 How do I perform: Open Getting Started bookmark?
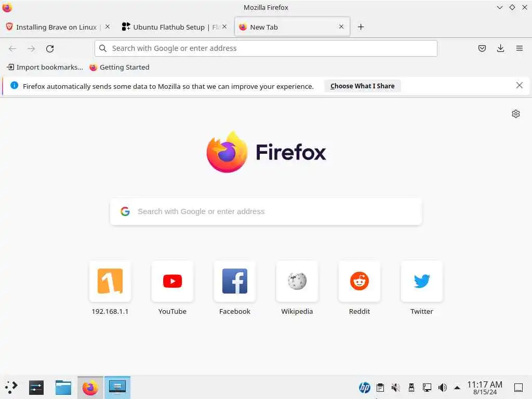(119, 67)
